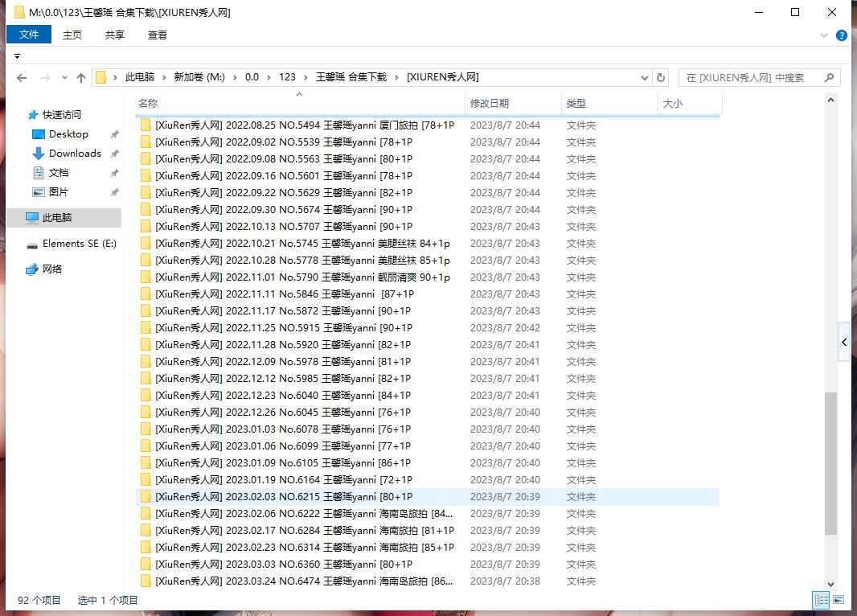Select folder 2023.02.23 NO.6314 海南旅拍

click(428, 547)
